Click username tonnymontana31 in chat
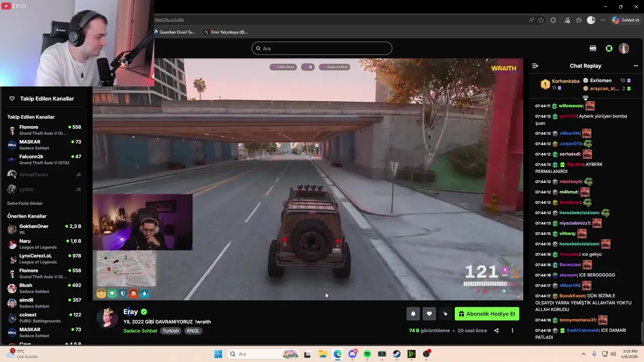Image resolution: width=644 pixels, height=362 pixels. (x=578, y=320)
